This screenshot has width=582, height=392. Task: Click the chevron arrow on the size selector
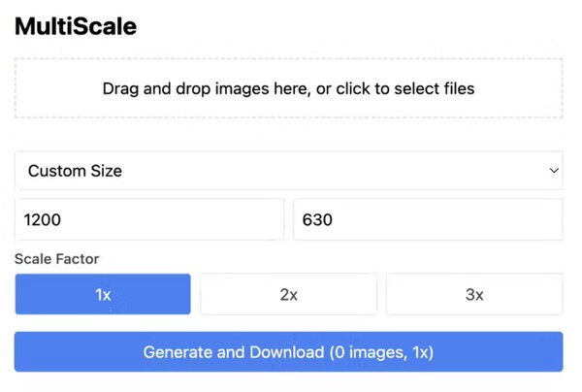tap(554, 171)
